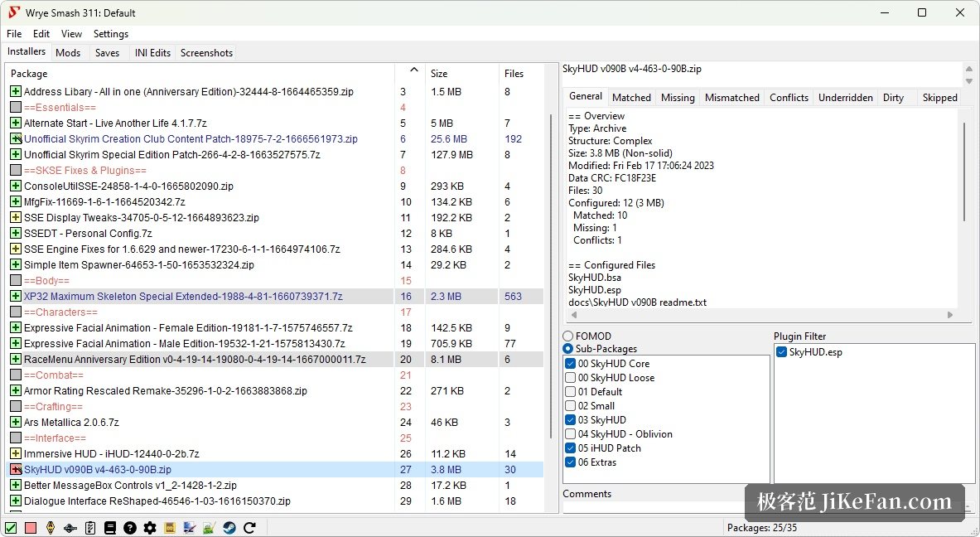Launch SKSE via the dark winged-emblem icon
This screenshot has height=537, width=980.
tap(70, 528)
